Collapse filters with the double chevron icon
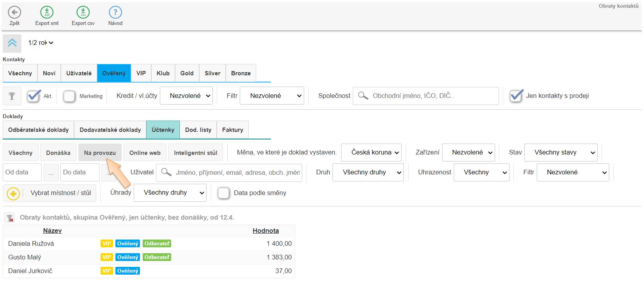Viewport: 644px width, 284px height. click(x=12, y=43)
